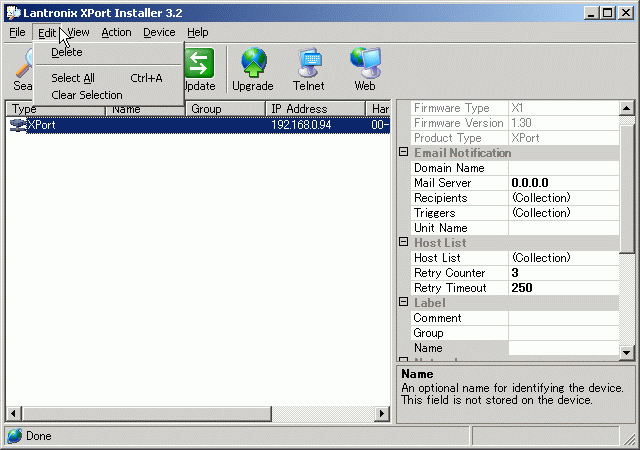Click right arrow of device list scrollbar
Viewport: 640px width, 450px height.
tap(382, 413)
